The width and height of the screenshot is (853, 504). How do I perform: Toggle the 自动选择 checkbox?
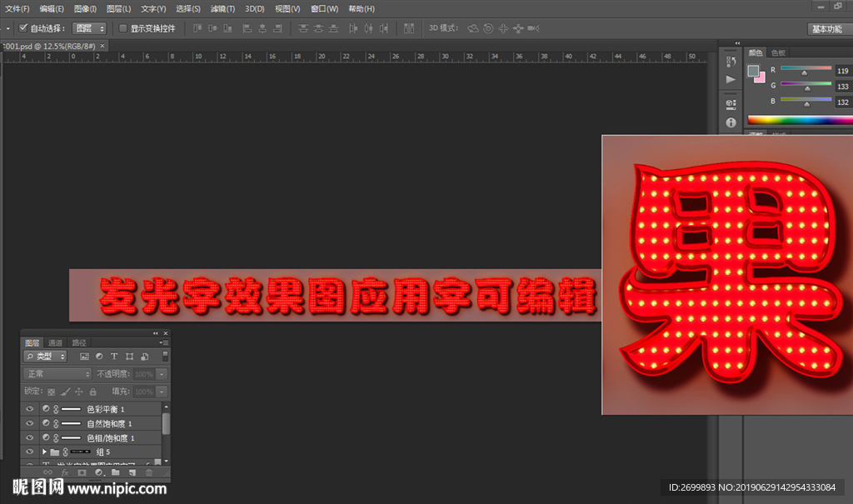[23, 27]
